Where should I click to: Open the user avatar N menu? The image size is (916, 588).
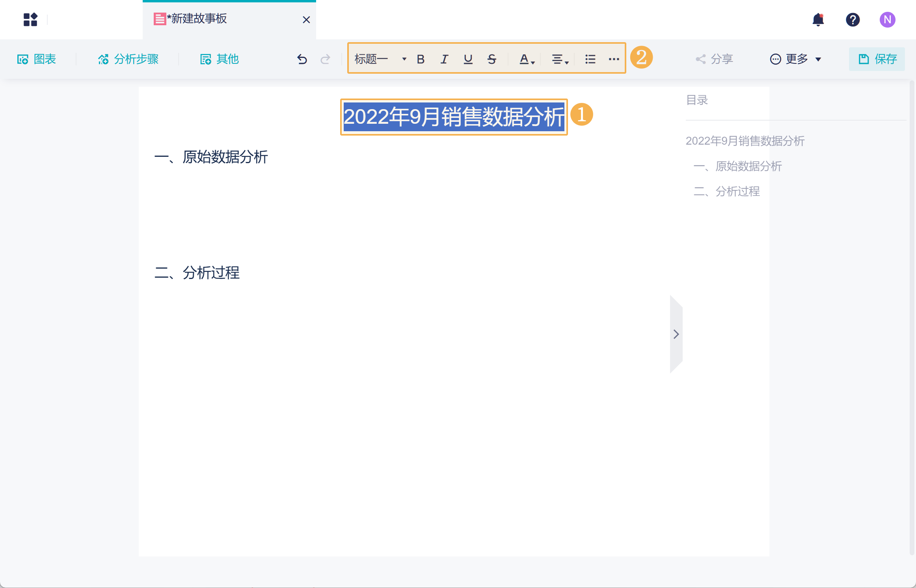click(x=888, y=19)
